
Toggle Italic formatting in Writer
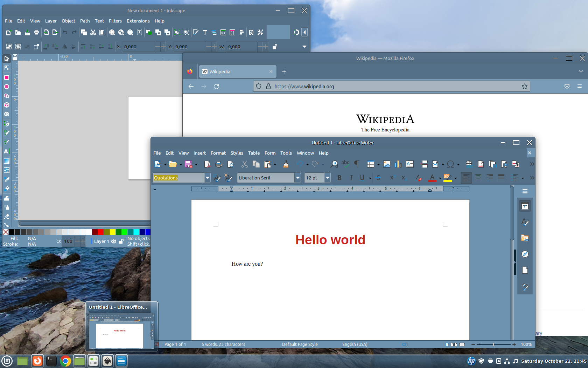click(x=351, y=178)
